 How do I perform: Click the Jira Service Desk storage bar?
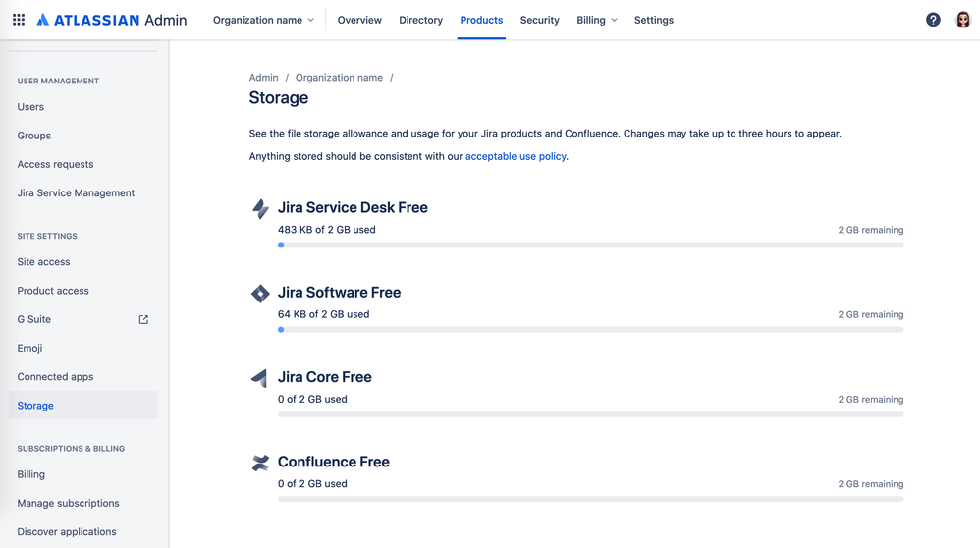click(x=590, y=245)
